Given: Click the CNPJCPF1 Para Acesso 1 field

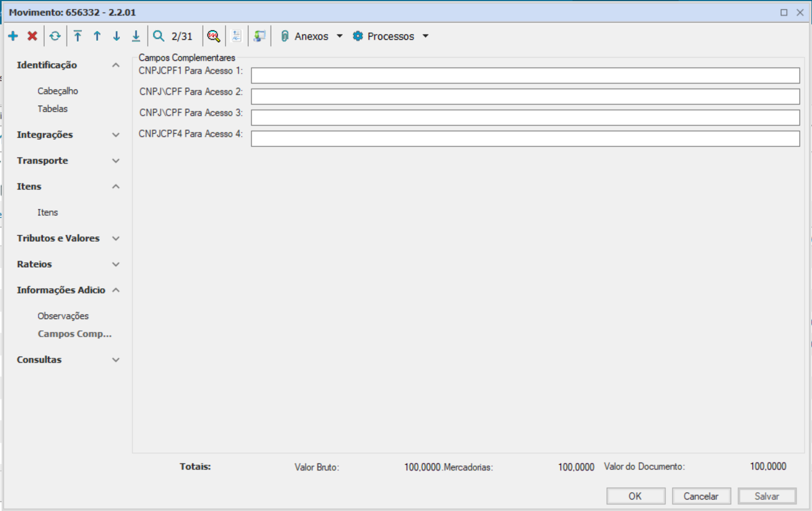Looking at the screenshot, I should [x=525, y=76].
